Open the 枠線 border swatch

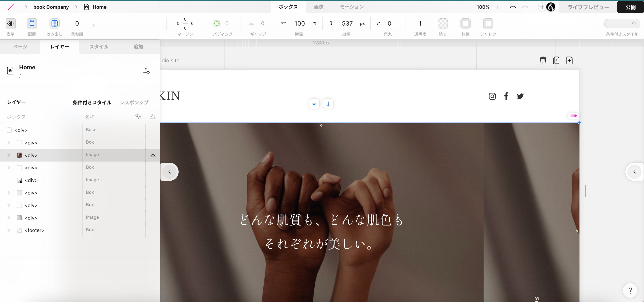point(465,24)
